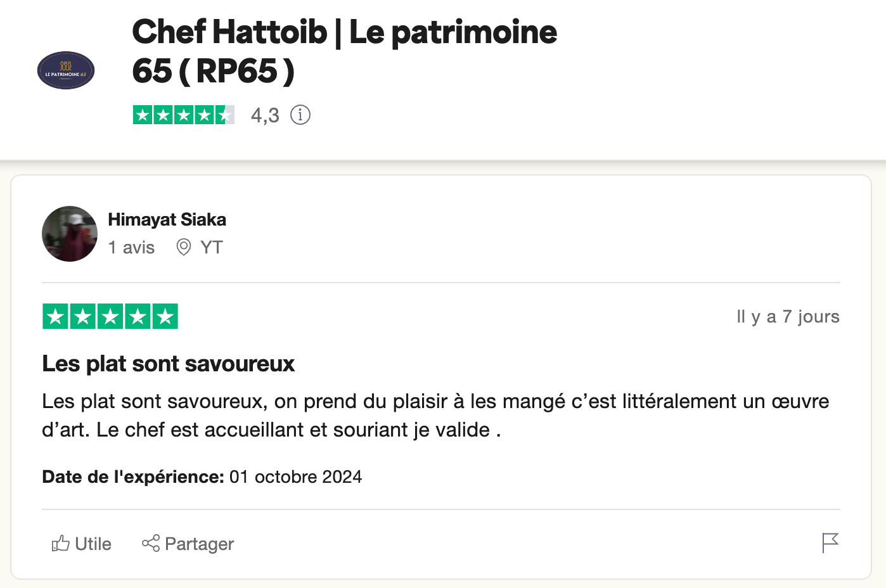Click the review body text paragraph

(435, 415)
